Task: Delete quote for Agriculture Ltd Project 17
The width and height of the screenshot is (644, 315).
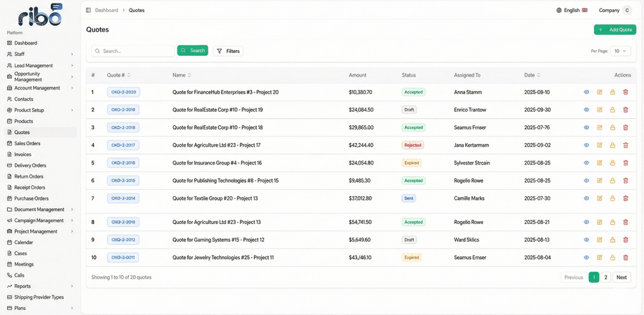Action: (625, 145)
